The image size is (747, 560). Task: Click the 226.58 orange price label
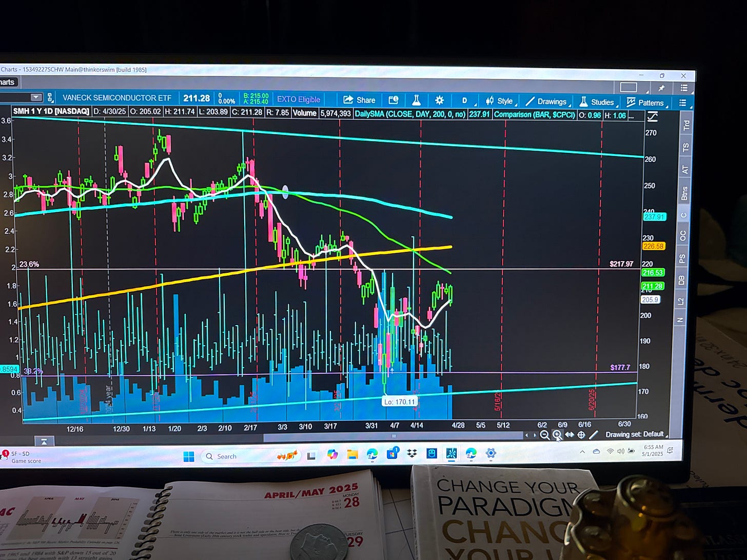click(654, 246)
